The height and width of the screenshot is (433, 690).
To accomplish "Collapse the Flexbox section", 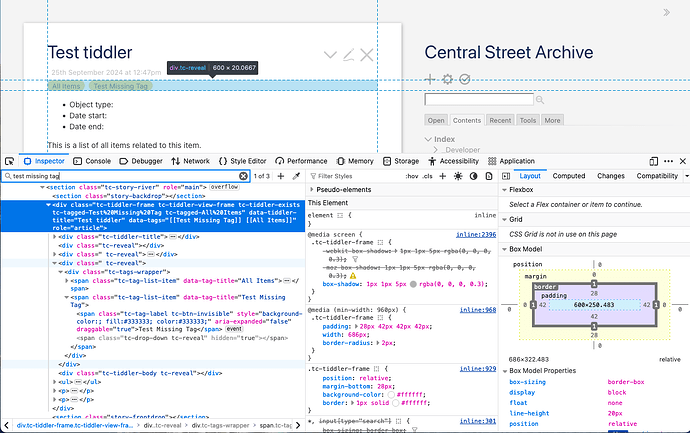I will tap(504, 190).
